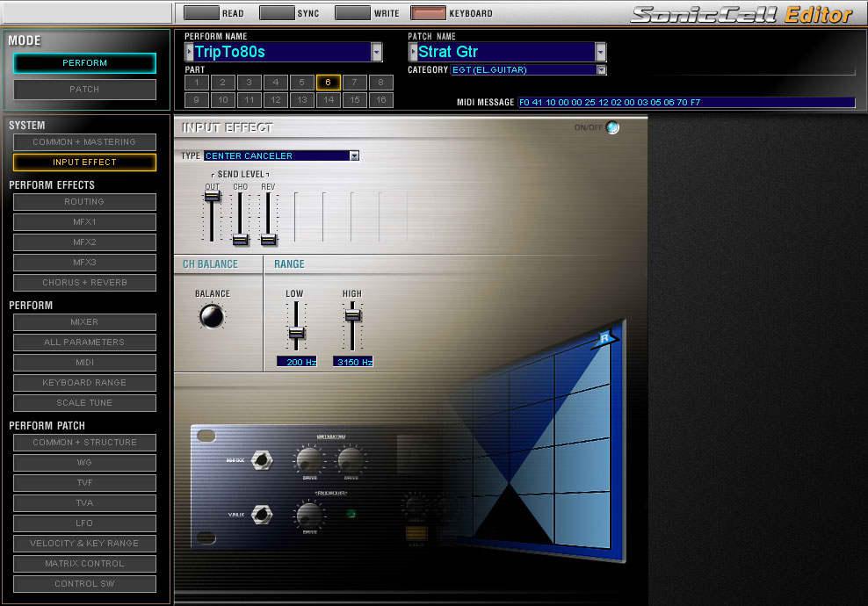Open the TVF page
The image size is (868, 606).
84,483
